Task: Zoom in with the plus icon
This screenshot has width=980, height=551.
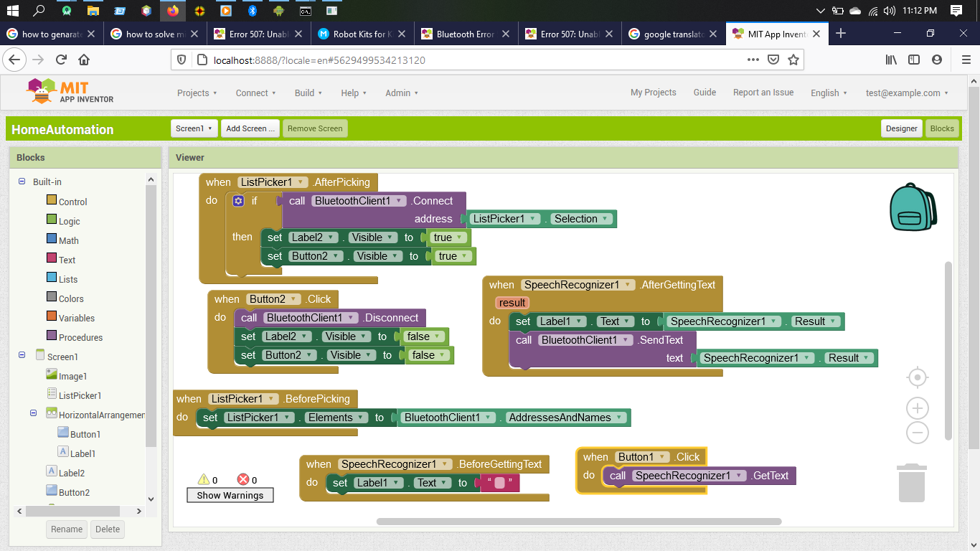Action: point(917,409)
